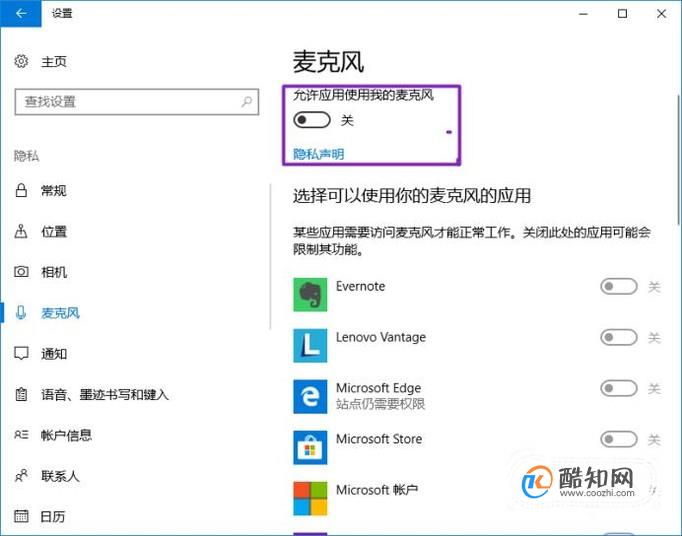Click the Microsoft Edge app icon
Screen dimensions: 682x536
[310, 397]
